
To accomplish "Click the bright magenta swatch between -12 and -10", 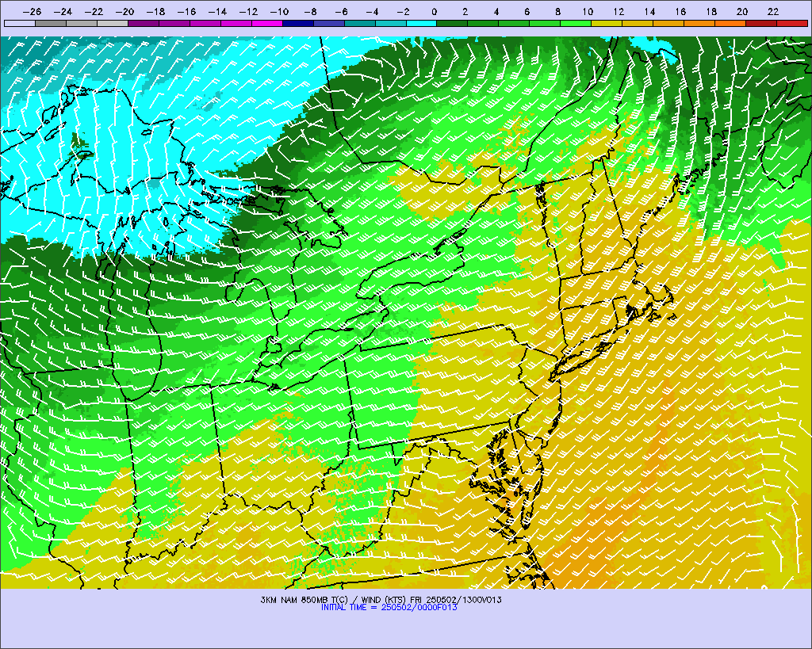I will 267,23.
